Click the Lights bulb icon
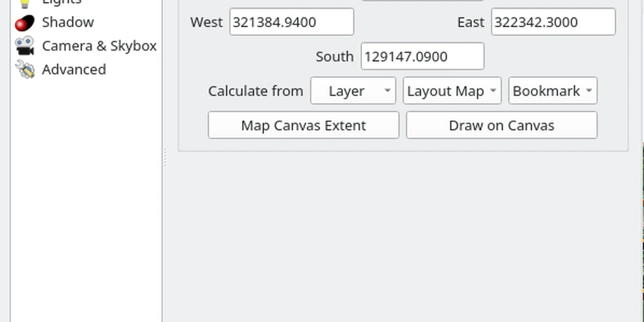This screenshot has width=644, height=322. coord(24,2)
